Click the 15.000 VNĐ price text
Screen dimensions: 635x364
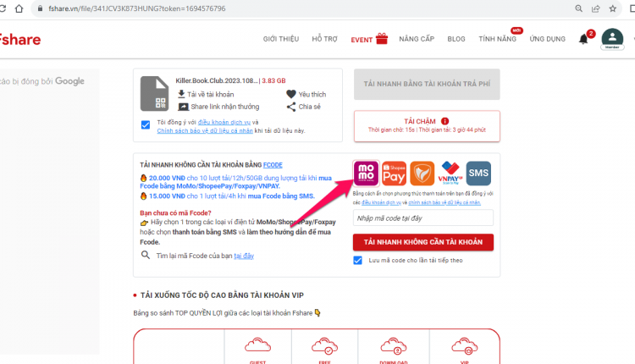[167, 196]
